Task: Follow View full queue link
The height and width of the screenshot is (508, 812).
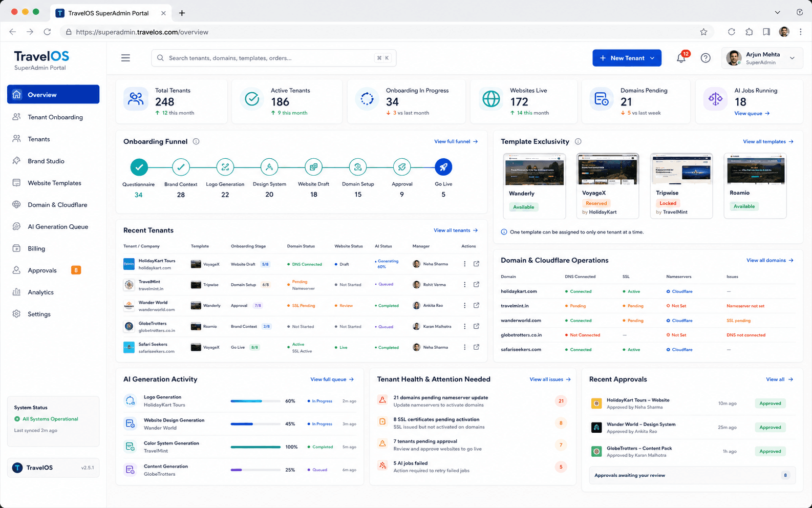Action: coord(332,379)
